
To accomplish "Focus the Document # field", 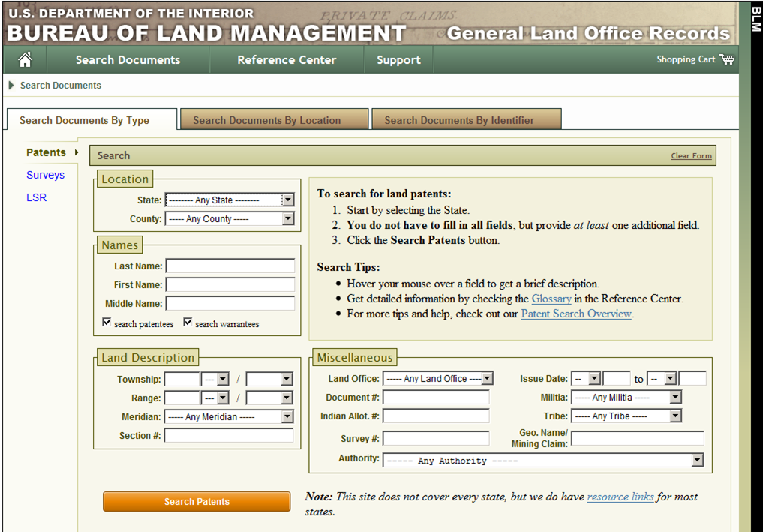I will point(436,398).
